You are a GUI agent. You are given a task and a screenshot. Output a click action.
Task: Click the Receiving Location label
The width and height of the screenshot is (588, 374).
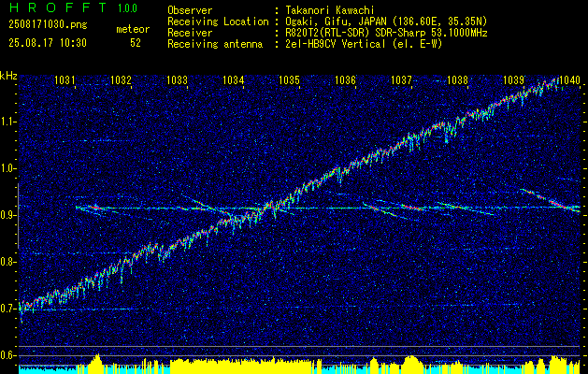[x=218, y=22]
